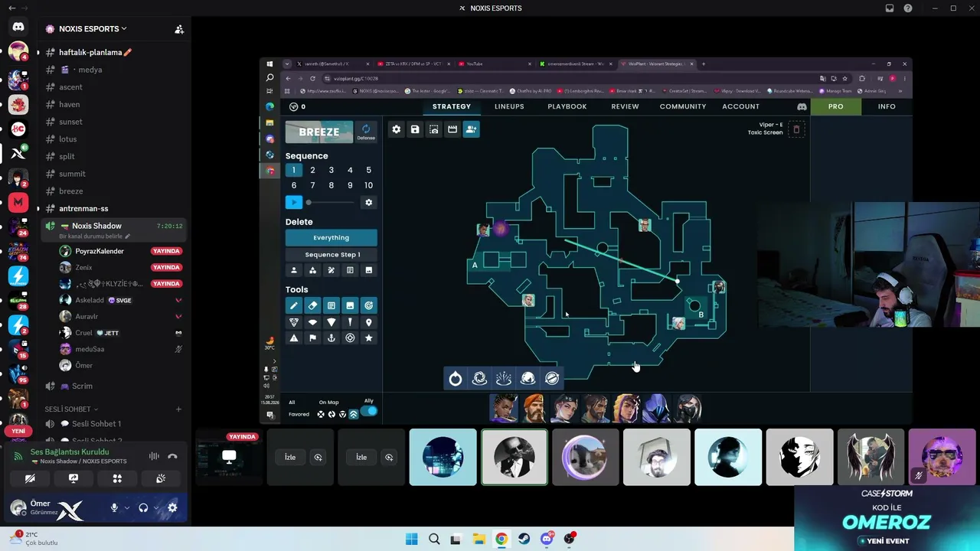Select the image insert tool
Viewport: 980px width, 551px height.
(350, 305)
